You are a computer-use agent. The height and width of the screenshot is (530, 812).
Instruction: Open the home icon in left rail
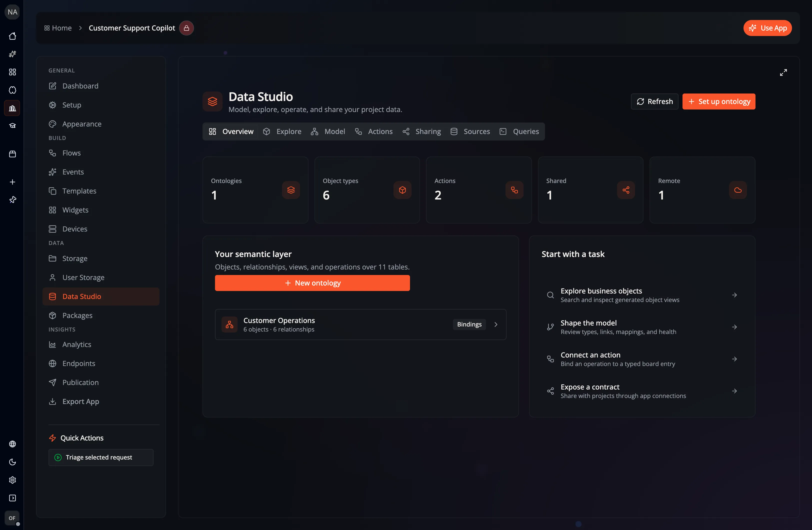tap(12, 36)
